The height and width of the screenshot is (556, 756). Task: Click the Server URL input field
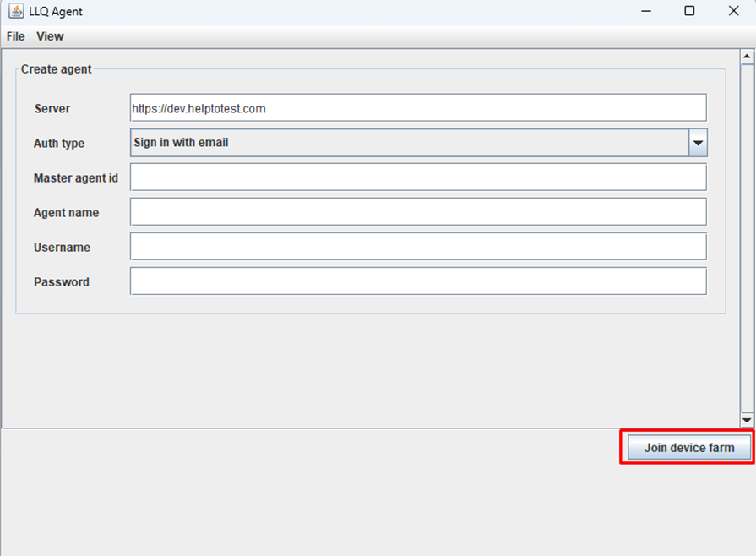tap(417, 108)
